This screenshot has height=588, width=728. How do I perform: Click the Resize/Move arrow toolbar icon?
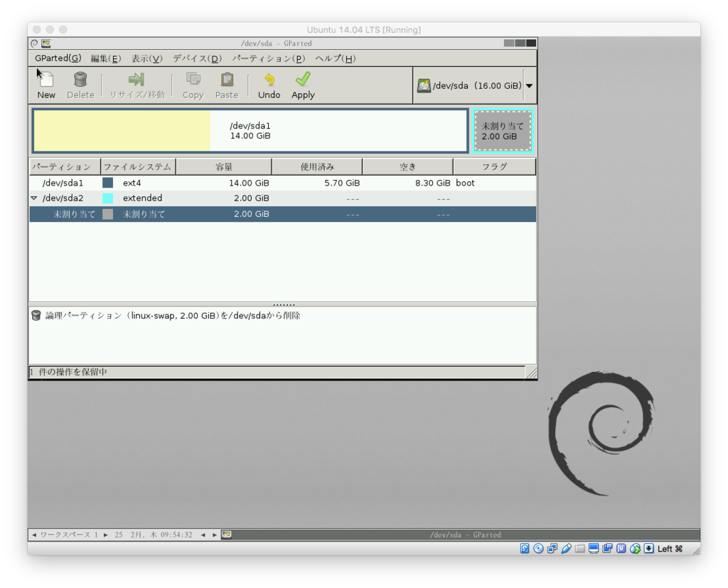[136, 80]
